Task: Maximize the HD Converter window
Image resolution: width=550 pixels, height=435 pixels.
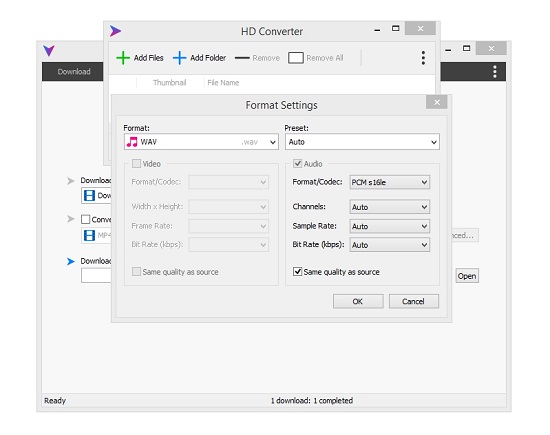Action: (396, 28)
